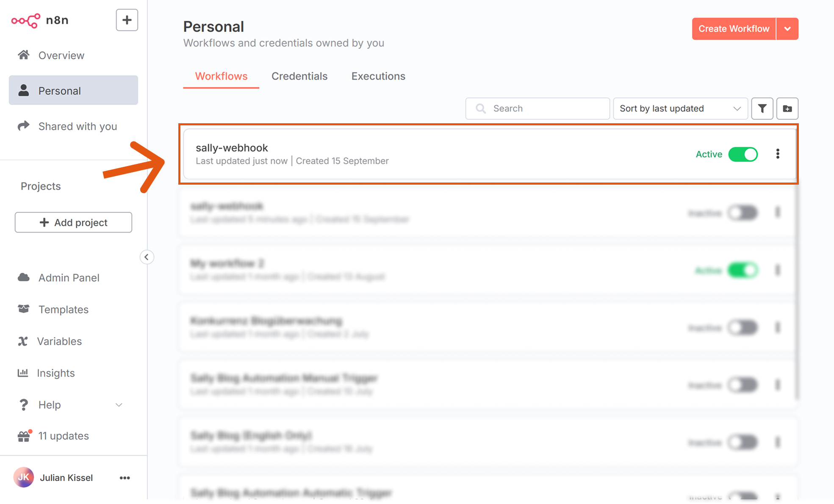Collapse the sidebar with the chevron button

coord(147,257)
